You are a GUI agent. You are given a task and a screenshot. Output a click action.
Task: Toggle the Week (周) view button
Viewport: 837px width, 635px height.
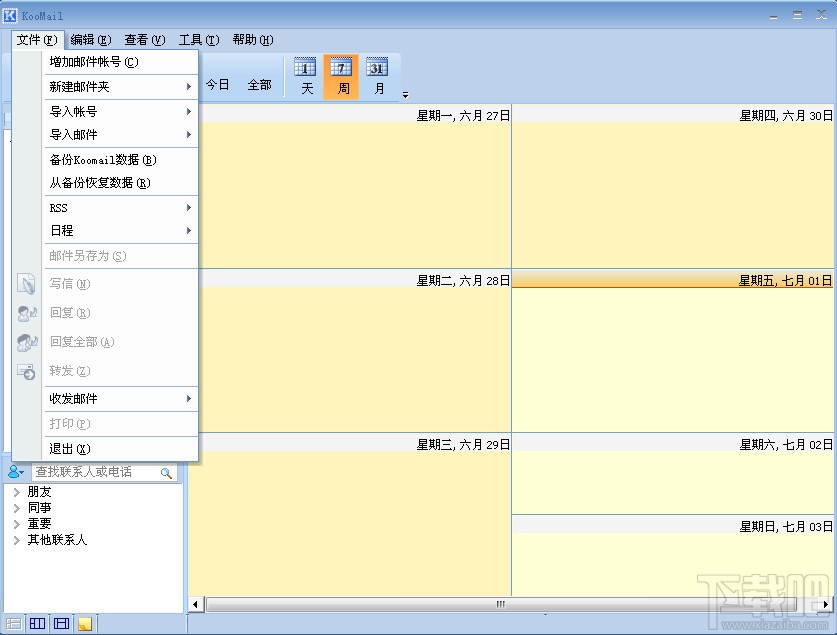click(342, 75)
